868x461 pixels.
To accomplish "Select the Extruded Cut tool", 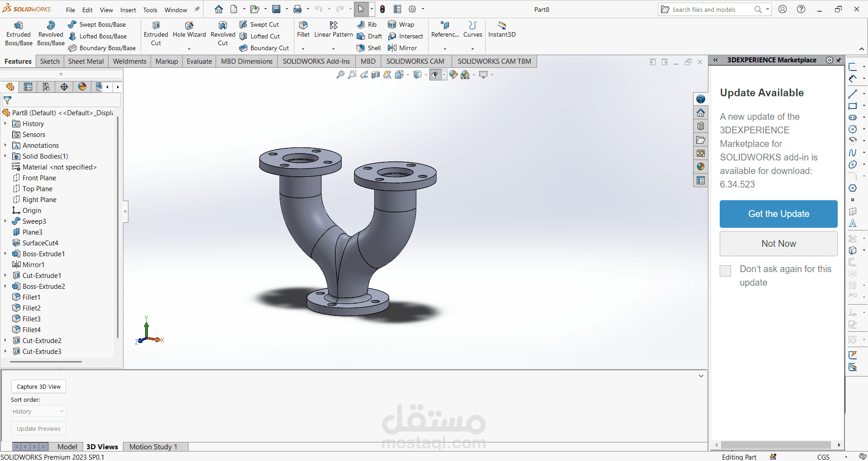I will pyautogui.click(x=156, y=33).
